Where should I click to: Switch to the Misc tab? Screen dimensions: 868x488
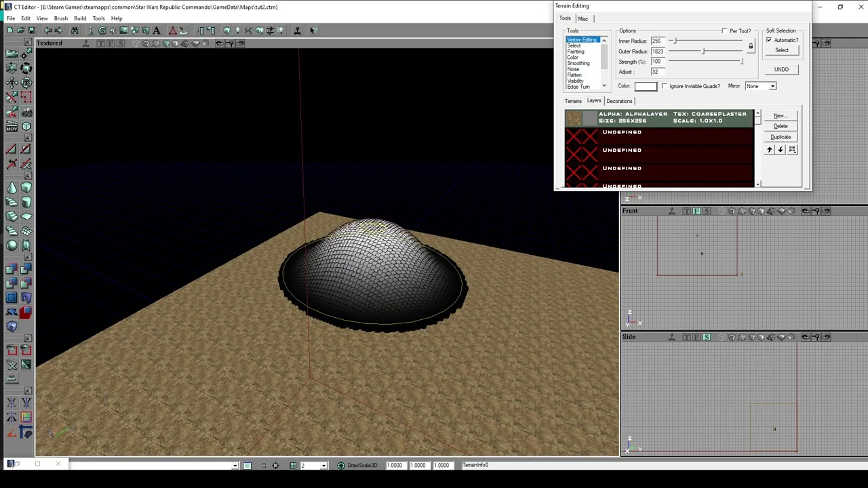[583, 19]
